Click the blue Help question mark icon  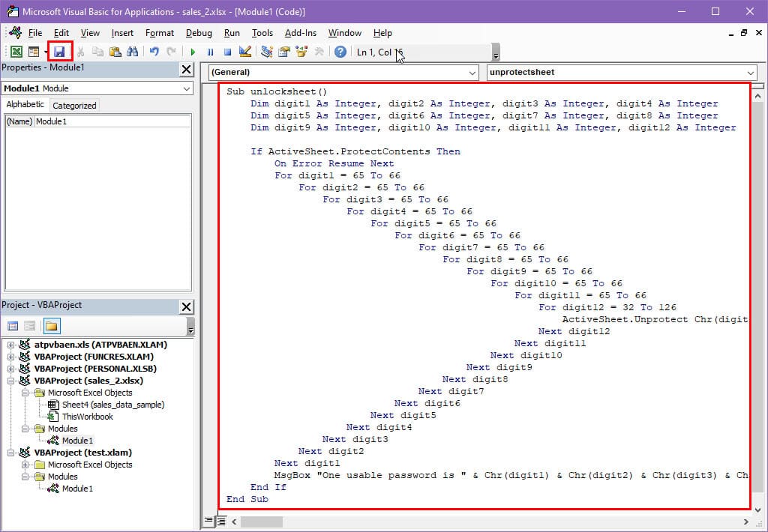[x=340, y=52]
